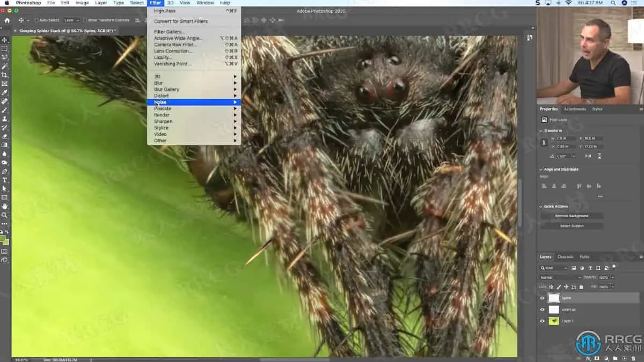
Task: Activate the Zoom tool
Action: 5,215
